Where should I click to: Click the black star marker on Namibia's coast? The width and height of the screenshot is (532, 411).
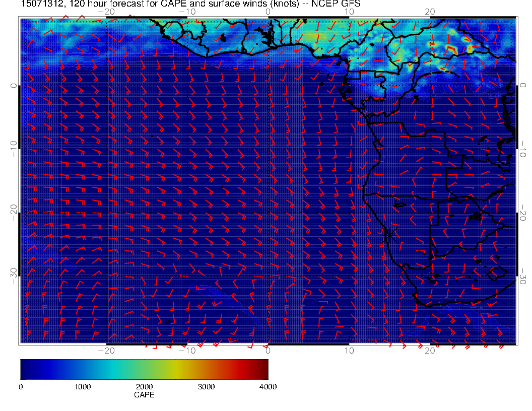coord(389,234)
